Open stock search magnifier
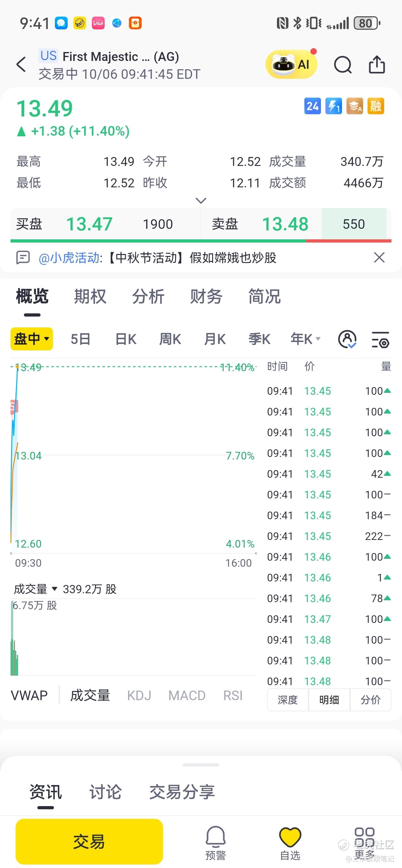402x868 pixels. tap(343, 64)
